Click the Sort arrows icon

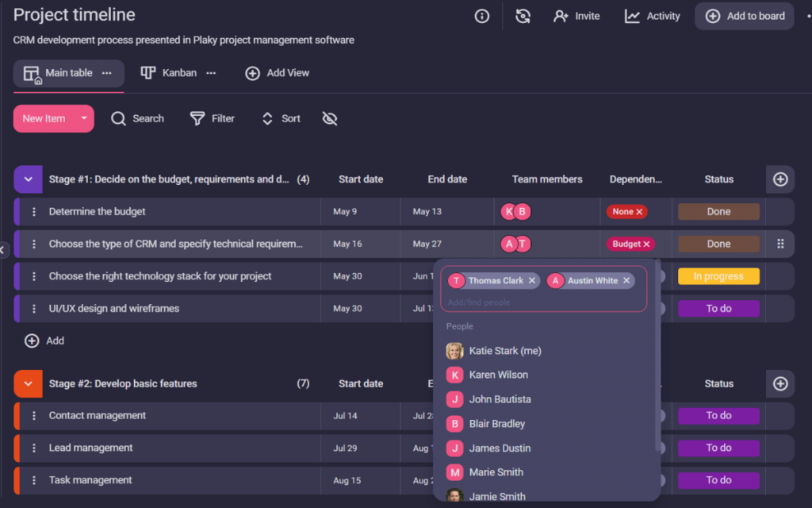(267, 118)
